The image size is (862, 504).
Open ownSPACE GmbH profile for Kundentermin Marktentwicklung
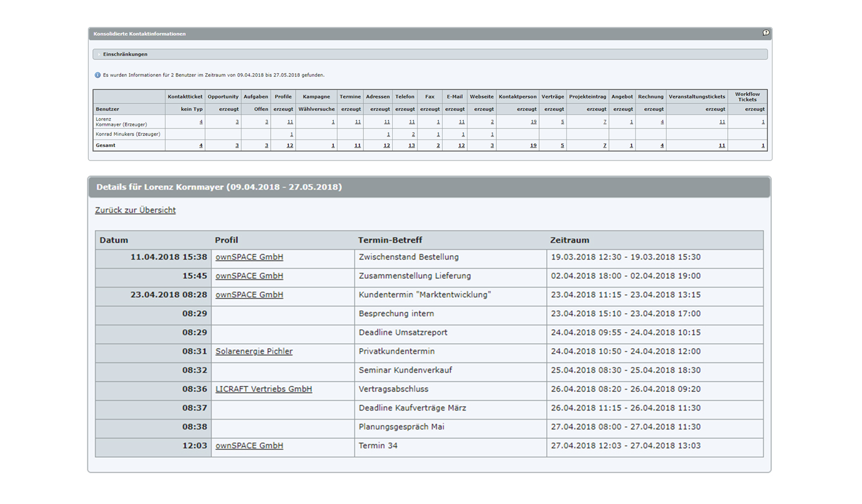point(249,295)
